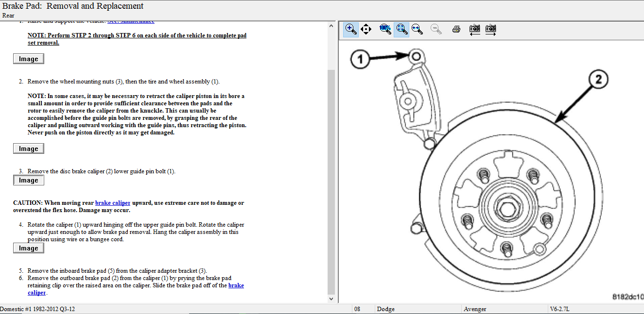Go to next image with camera-right icon

point(491,29)
